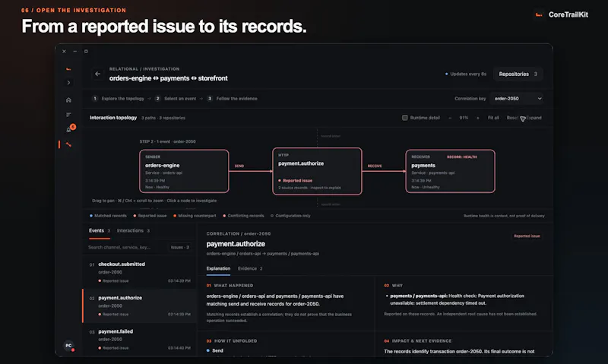Click the SEND edge label
This screenshot has height=364, width=608.
point(239,166)
